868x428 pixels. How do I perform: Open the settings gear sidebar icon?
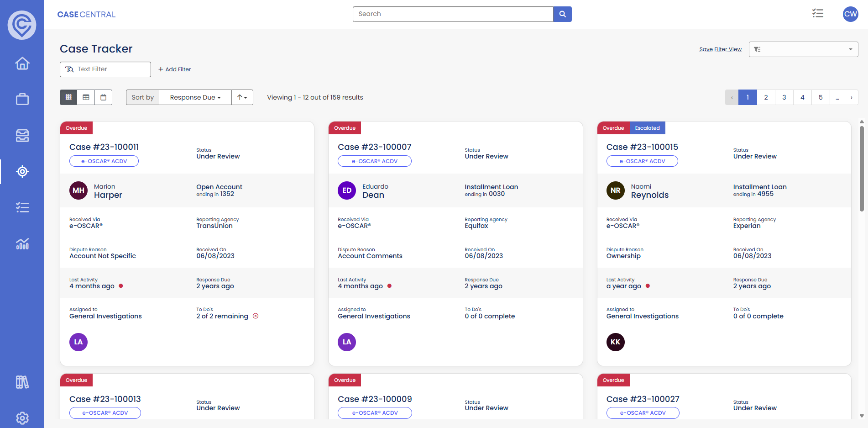[x=22, y=417]
